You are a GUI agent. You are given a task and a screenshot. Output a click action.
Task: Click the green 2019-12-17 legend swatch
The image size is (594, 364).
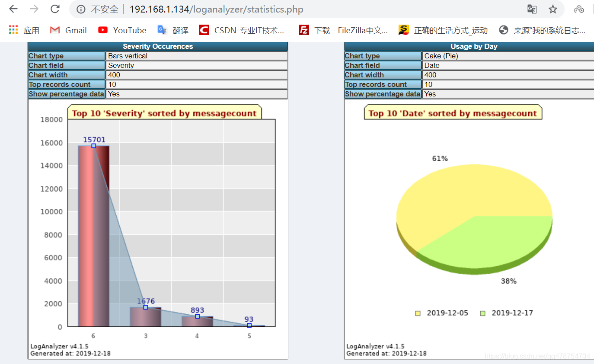[x=482, y=313]
